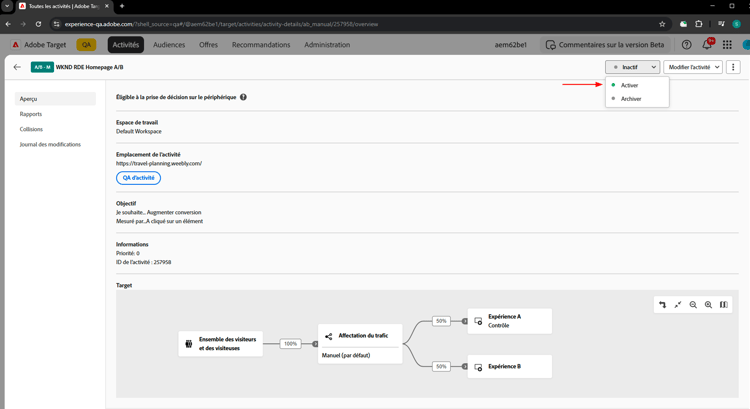Click the cloud extension icon in the browser toolbar
Screen dimensions: 750x409
684,24
